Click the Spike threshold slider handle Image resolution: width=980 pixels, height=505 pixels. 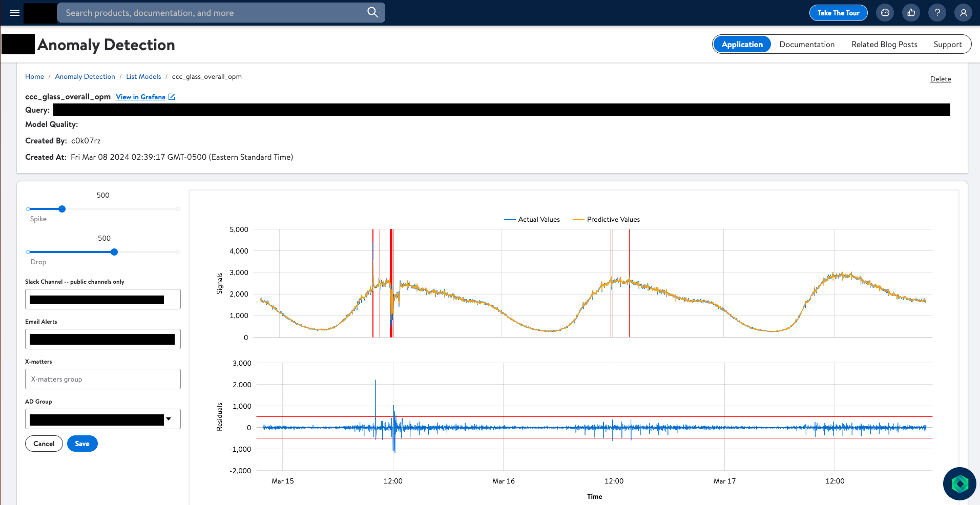click(x=62, y=209)
